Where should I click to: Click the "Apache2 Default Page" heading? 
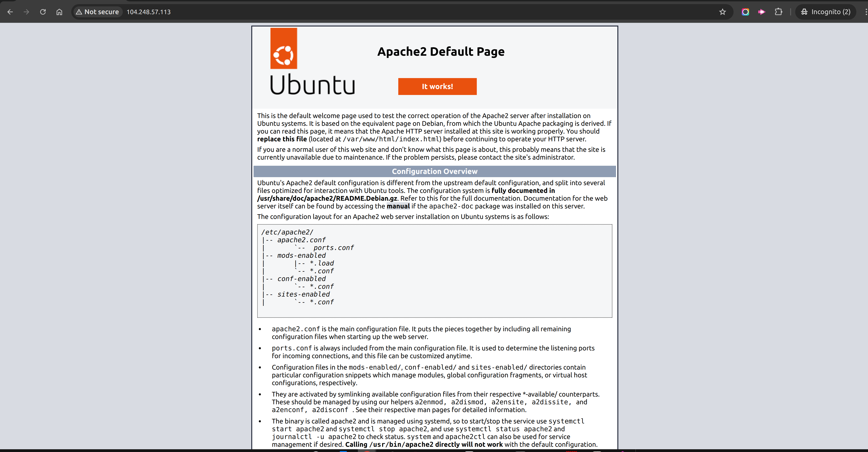[x=441, y=52]
